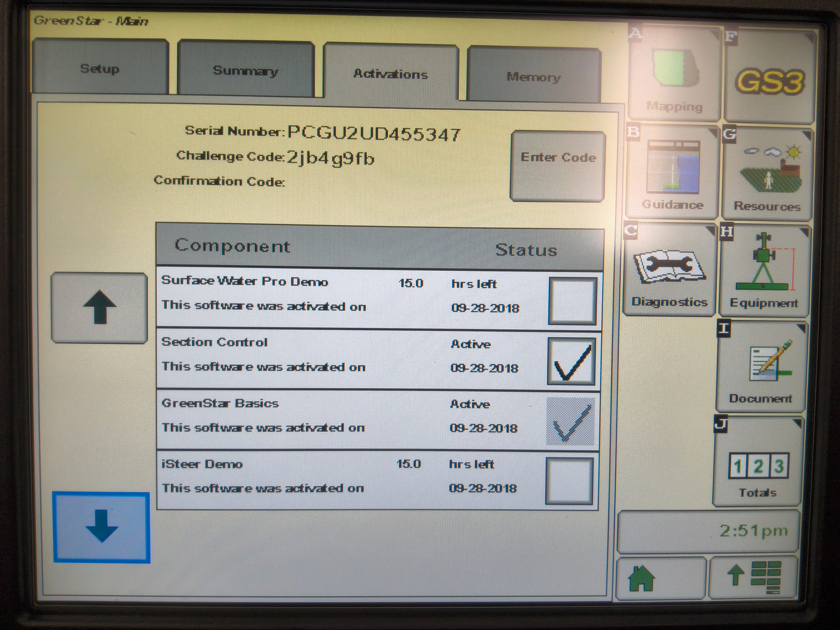Viewport: 840px width, 630px height.
Task: Click the Confirmation Code label
Action: pos(219,181)
